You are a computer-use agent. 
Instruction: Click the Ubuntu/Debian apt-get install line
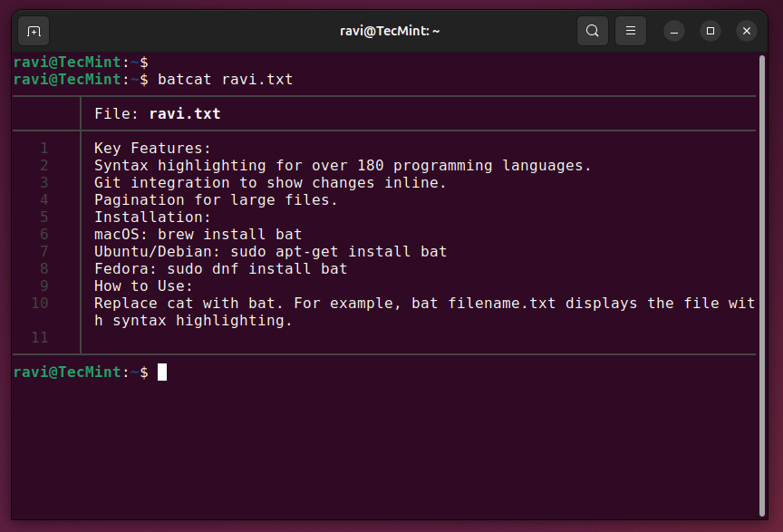click(x=270, y=252)
